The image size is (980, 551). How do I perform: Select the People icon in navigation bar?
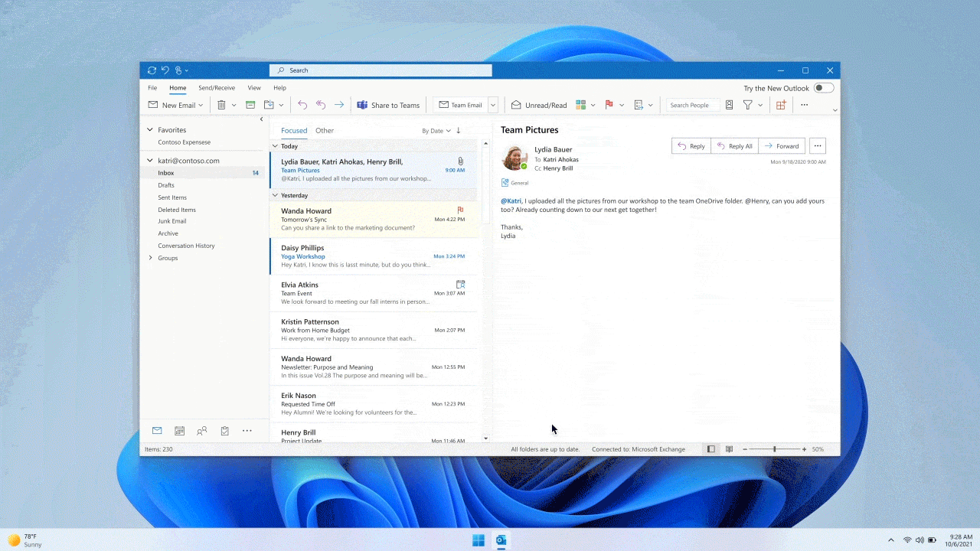pyautogui.click(x=202, y=431)
